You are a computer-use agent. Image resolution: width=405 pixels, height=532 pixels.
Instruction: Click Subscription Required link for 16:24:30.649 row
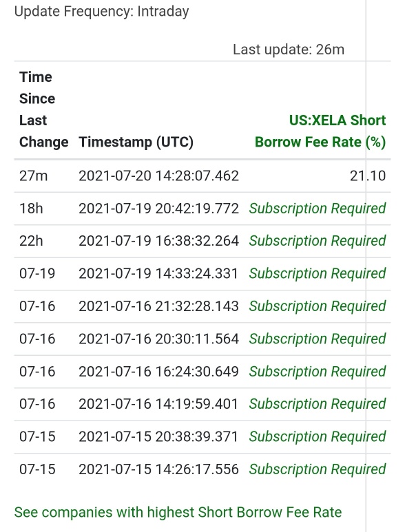coord(318,372)
